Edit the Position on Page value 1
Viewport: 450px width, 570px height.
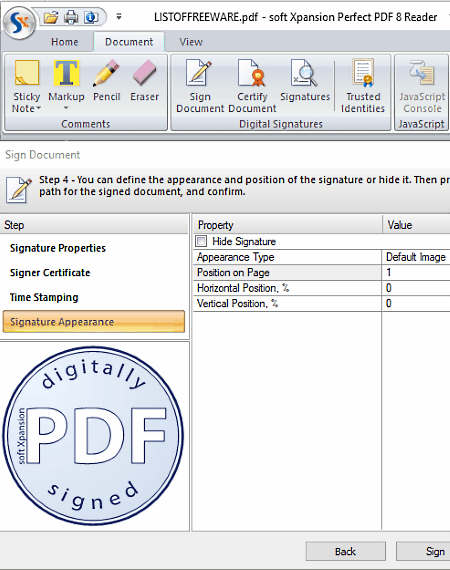tap(416, 273)
